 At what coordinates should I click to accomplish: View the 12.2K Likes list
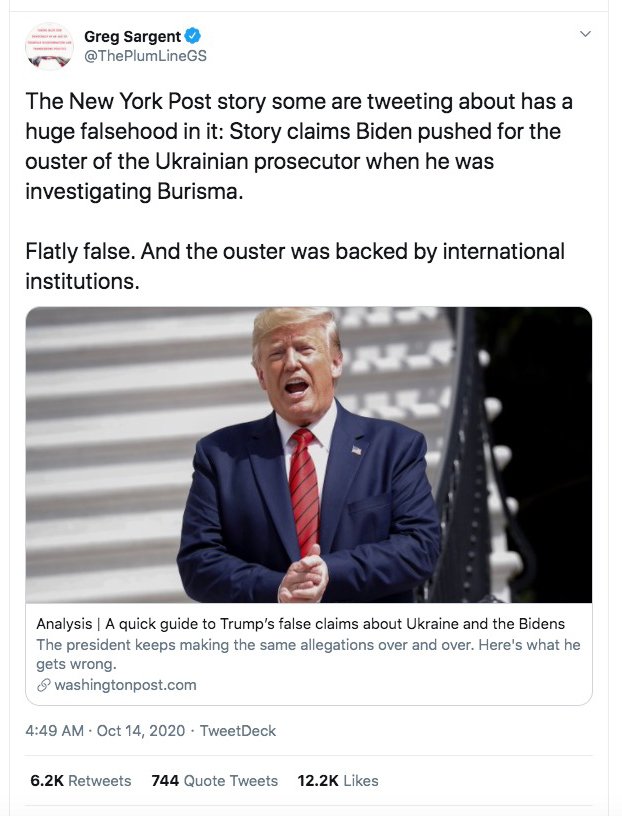tap(337, 780)
